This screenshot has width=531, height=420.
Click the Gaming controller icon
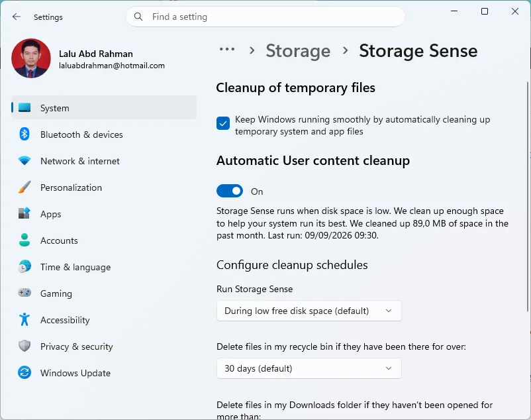point(24,293)
